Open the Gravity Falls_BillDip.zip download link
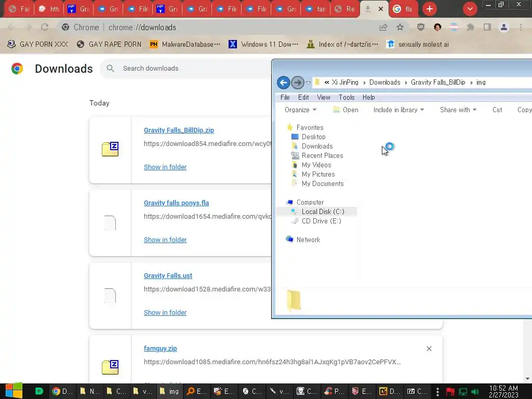Screen dimensions: 532x399 (179, 130)
